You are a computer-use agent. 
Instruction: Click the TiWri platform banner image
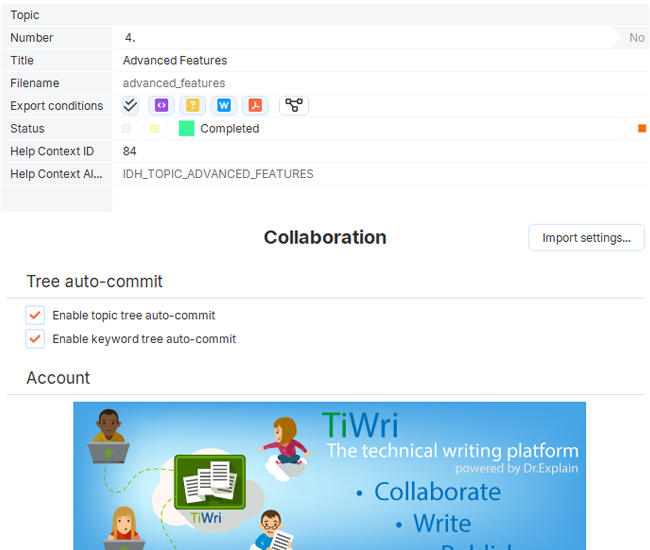pos(330,476)
